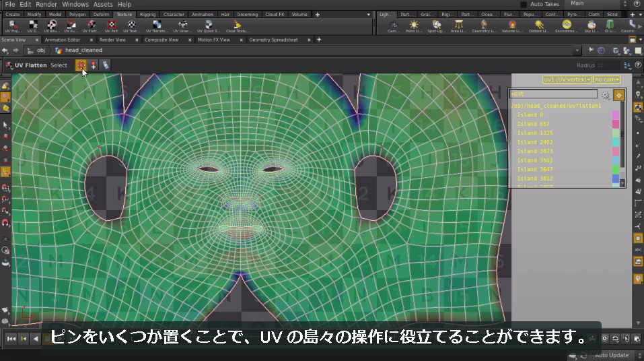Click the island list scroll down arrow
This screenshot has width=644, height=361.
(x=622, y=183)
